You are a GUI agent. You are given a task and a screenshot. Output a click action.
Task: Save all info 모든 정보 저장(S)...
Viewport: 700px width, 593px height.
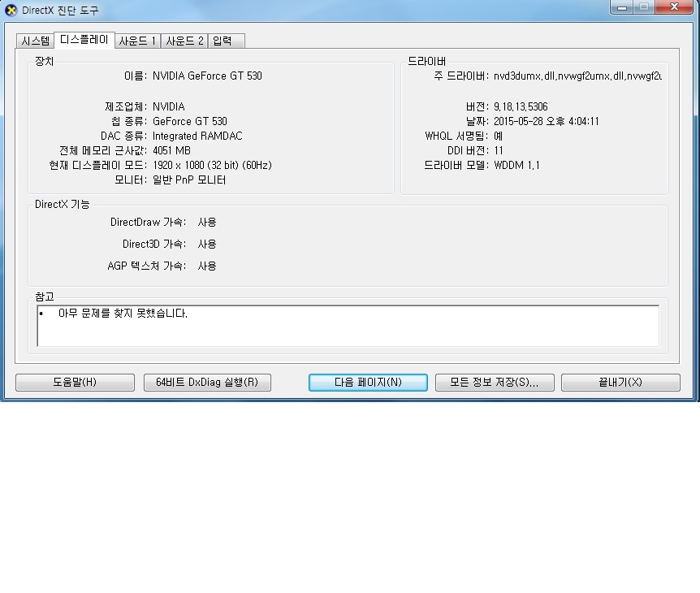point(495,383)
